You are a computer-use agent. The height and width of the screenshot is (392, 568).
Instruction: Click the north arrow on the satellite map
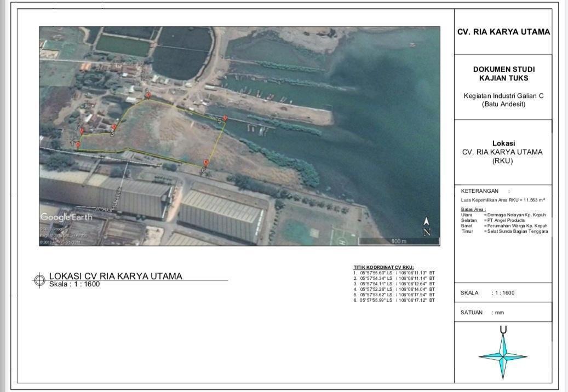[427, 226]
